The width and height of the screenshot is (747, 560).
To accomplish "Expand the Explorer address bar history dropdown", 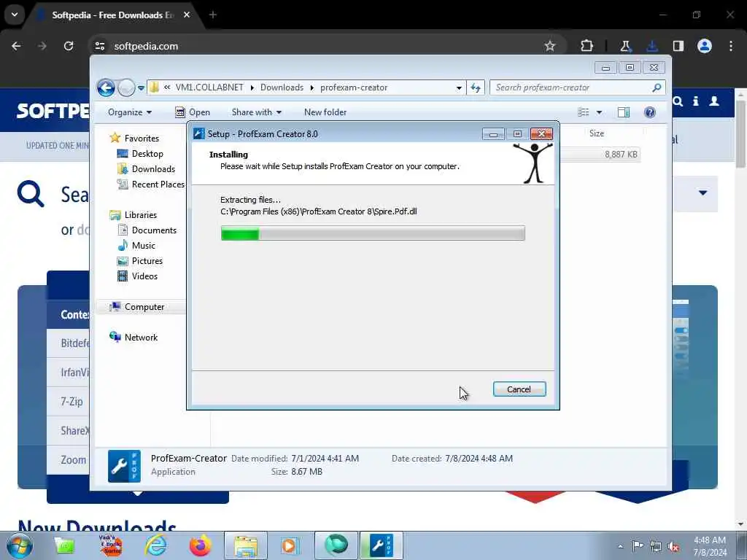I will (x=459, y=88).
